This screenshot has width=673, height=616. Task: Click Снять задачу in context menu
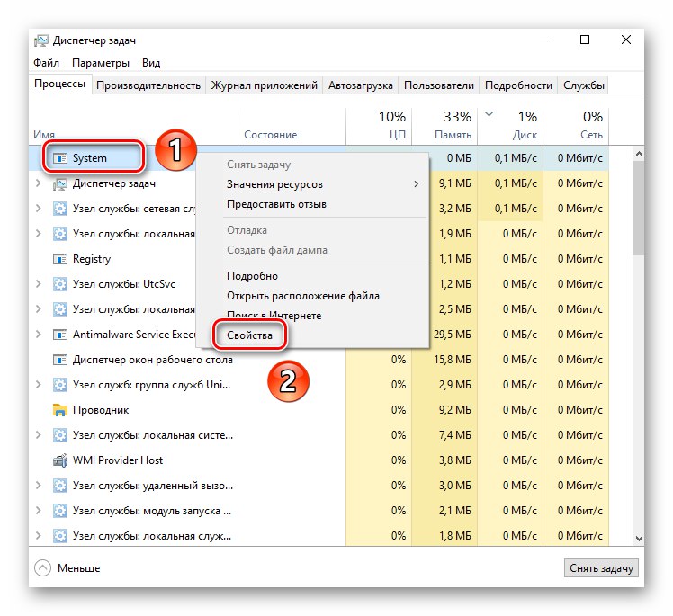click(312, 165)
